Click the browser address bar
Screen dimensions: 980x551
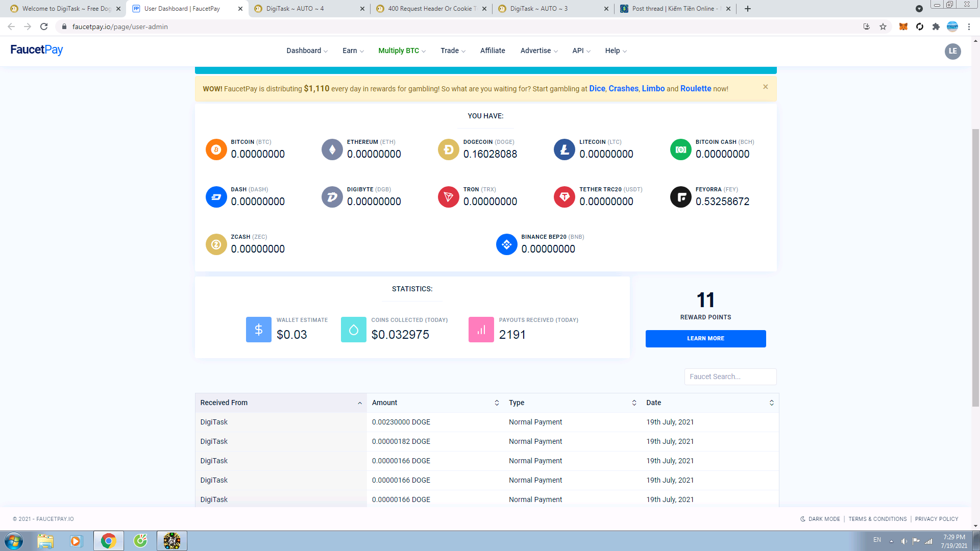point(459,27)
